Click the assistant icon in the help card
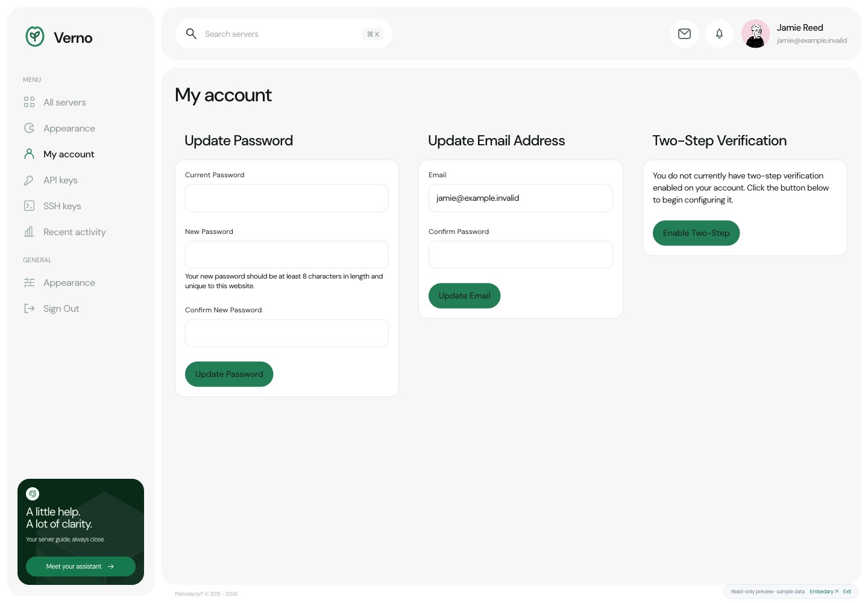 [33, 494]
